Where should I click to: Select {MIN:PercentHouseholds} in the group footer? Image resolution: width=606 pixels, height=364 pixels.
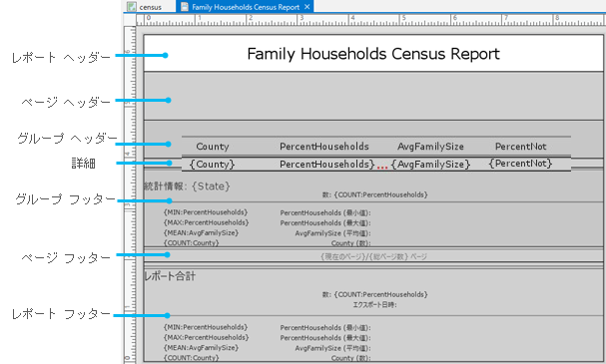[x=206, y=212]
